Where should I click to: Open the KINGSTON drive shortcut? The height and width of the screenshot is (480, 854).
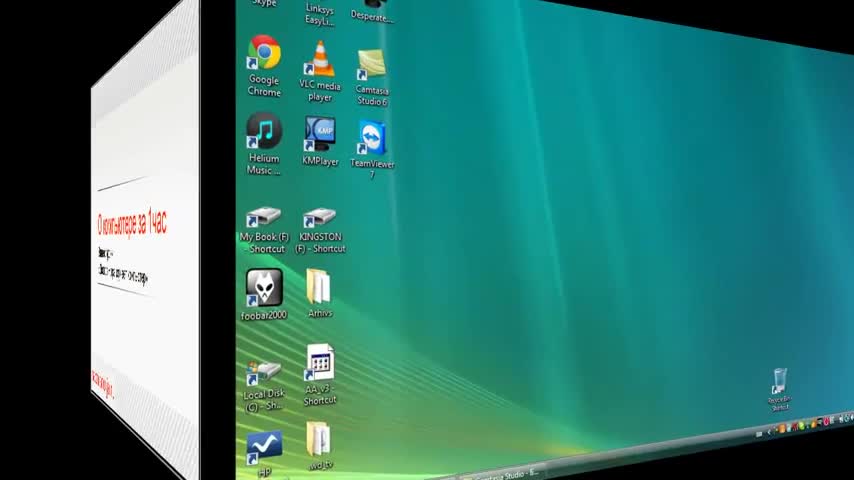320,230
